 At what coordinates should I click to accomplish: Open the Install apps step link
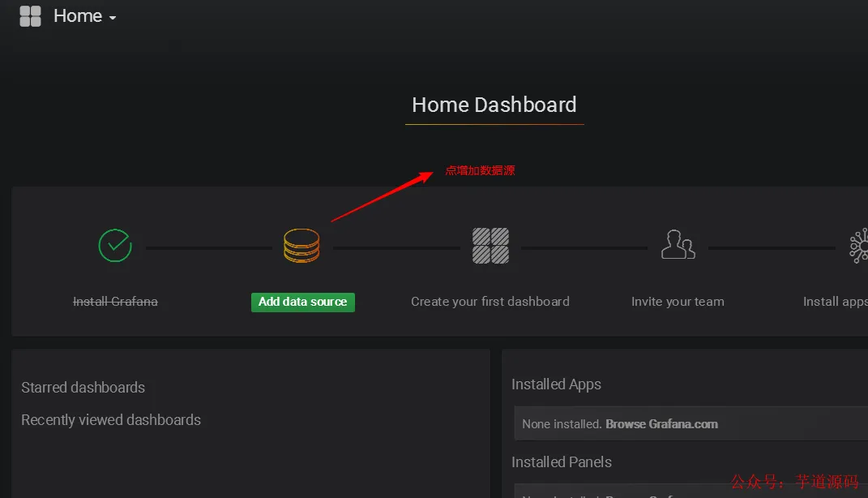tap(836, 302)
